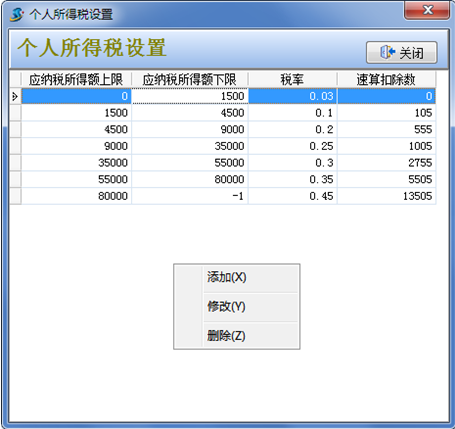The width and height of the screenshot is (455, 429).
Task: Select the upper limit cell 35000
Action: [76, 163]
